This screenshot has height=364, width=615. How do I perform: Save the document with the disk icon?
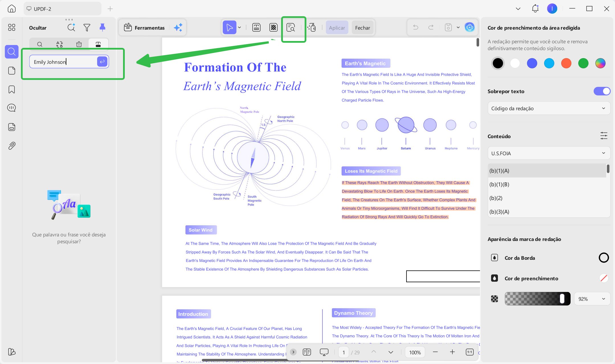pos(448,27)
